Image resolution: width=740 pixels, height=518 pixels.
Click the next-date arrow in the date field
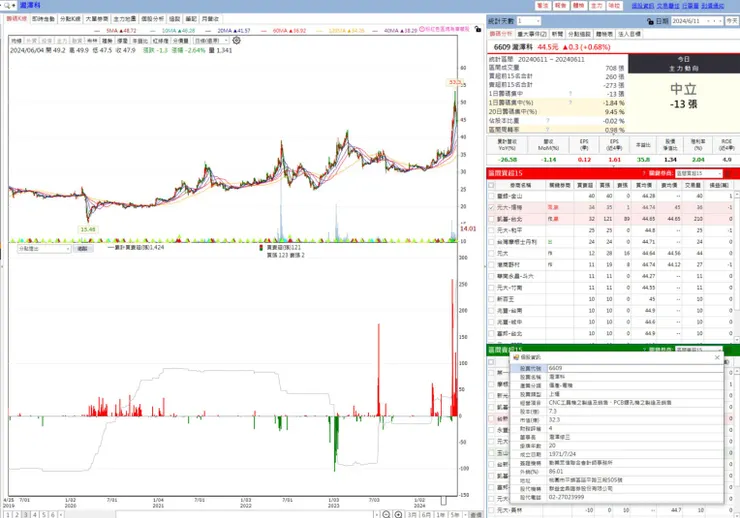720,21
